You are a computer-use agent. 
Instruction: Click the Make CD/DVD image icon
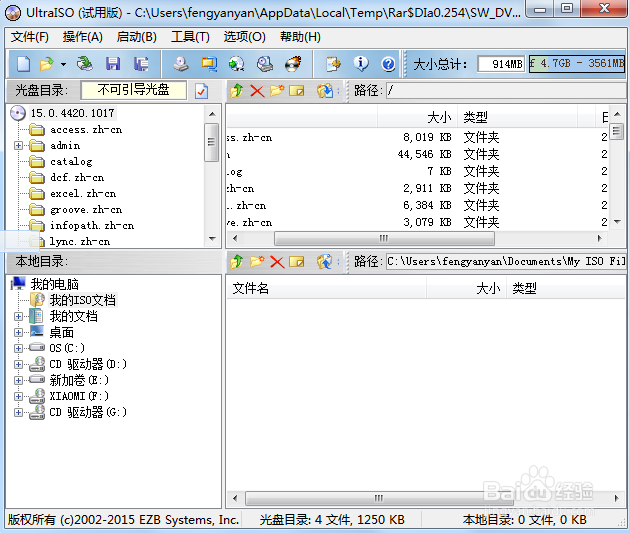coord(181,64)
